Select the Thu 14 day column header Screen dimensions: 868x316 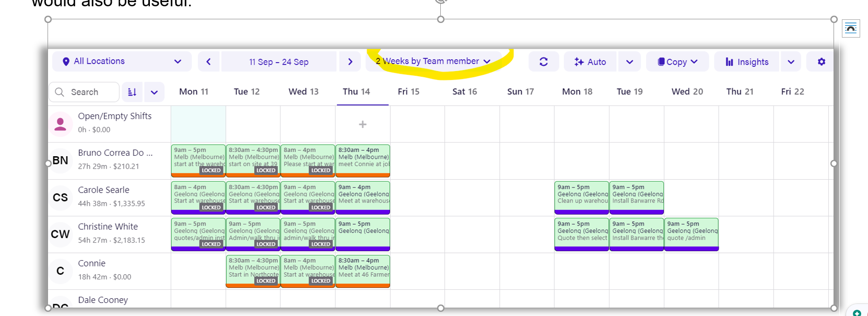pos(356,91)
